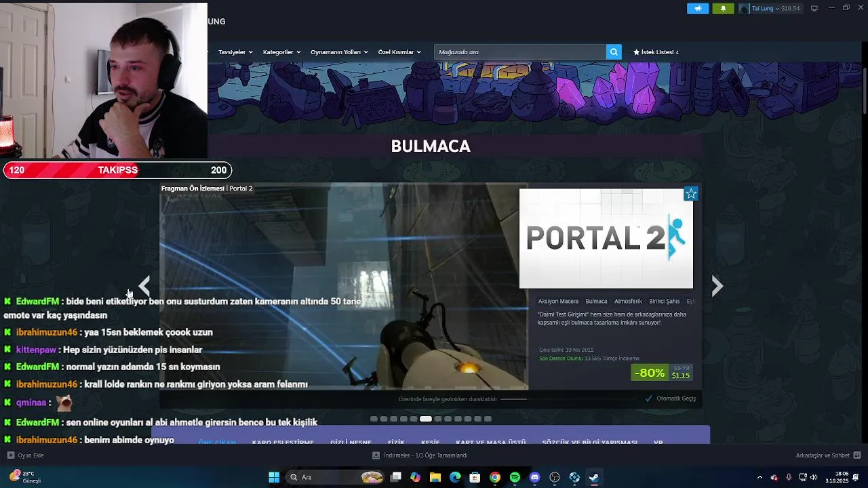Expand the Kategoriler dropdown menu
Viewport: 868px width, 488px height.
(281, 52)
